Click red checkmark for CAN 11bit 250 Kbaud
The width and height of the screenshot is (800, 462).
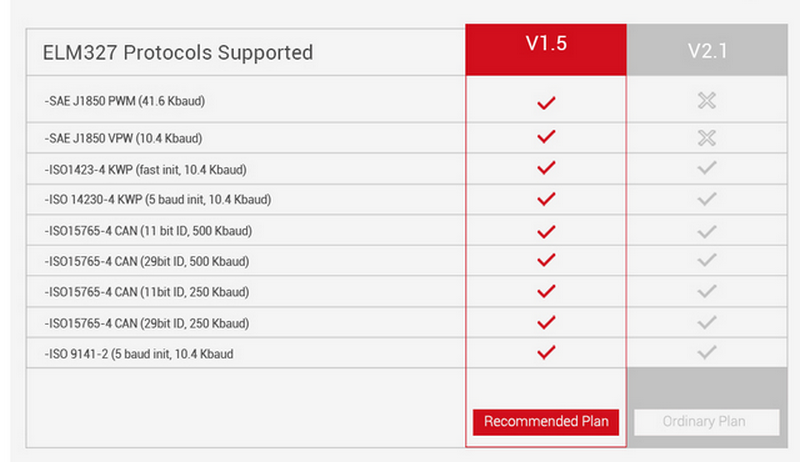coord(546,292)
